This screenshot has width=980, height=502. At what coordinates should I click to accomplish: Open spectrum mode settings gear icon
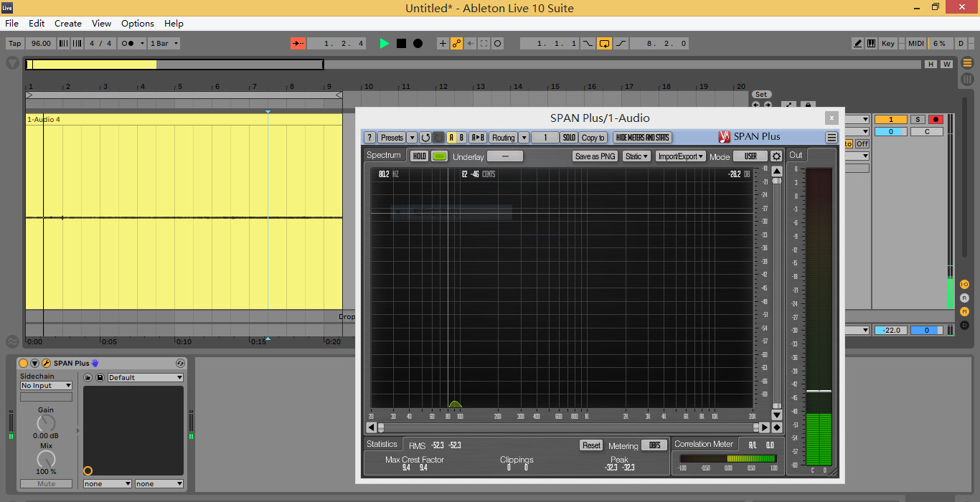coord(776,156)
